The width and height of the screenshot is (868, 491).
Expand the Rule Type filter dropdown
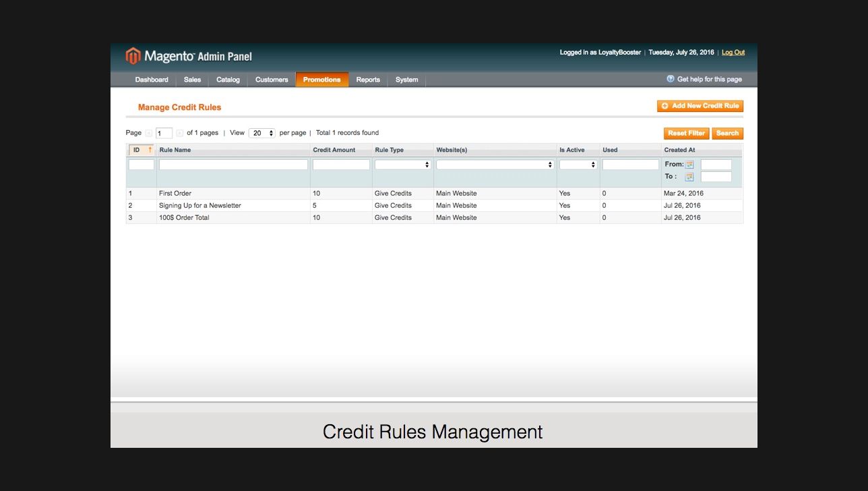click(x=403, y=165)
